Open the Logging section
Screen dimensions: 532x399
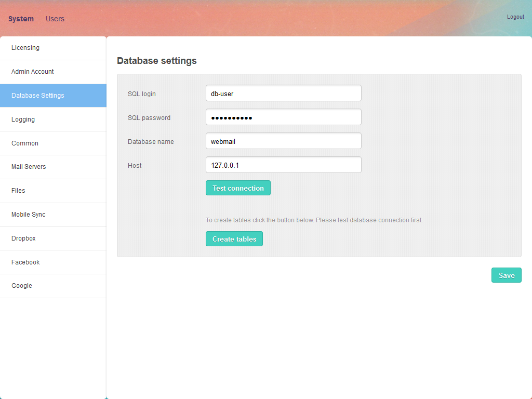pyautogui.click(x=23, y=119)
